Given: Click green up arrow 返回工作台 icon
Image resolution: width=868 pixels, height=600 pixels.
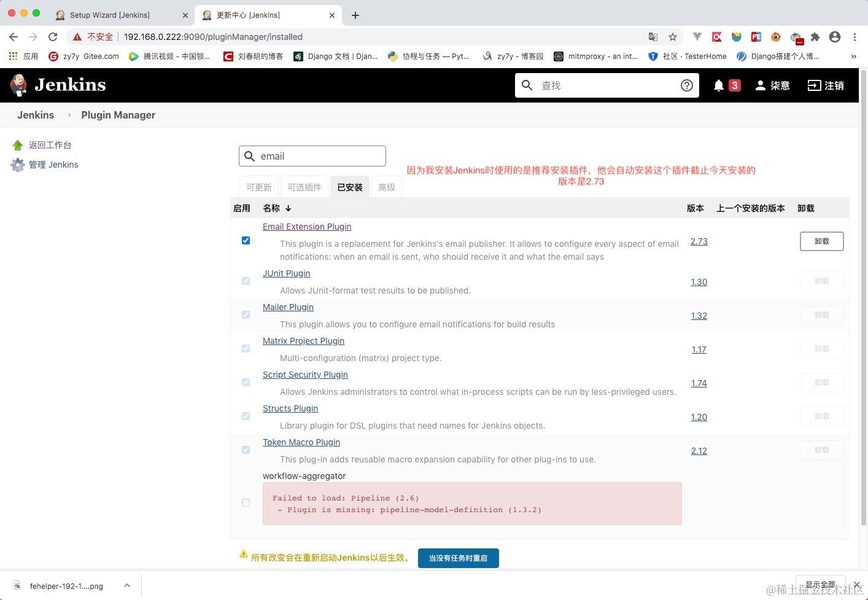Looking at the screenshot, I should click(17, 145).
